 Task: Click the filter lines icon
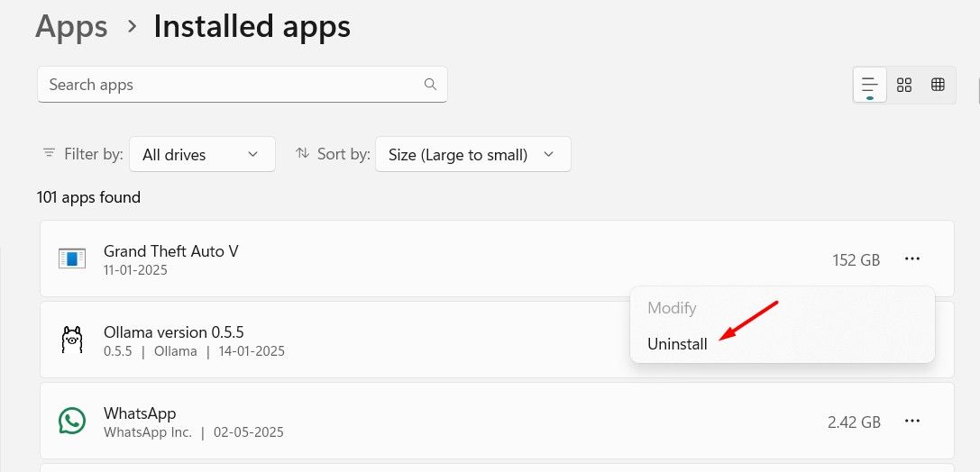[49, 154]
